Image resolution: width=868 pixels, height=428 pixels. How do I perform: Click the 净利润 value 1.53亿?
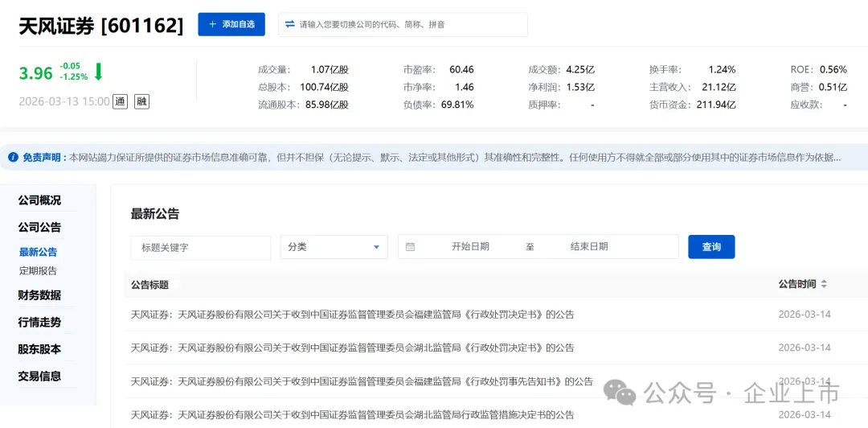pyautogui.click(x=580, y=87)
